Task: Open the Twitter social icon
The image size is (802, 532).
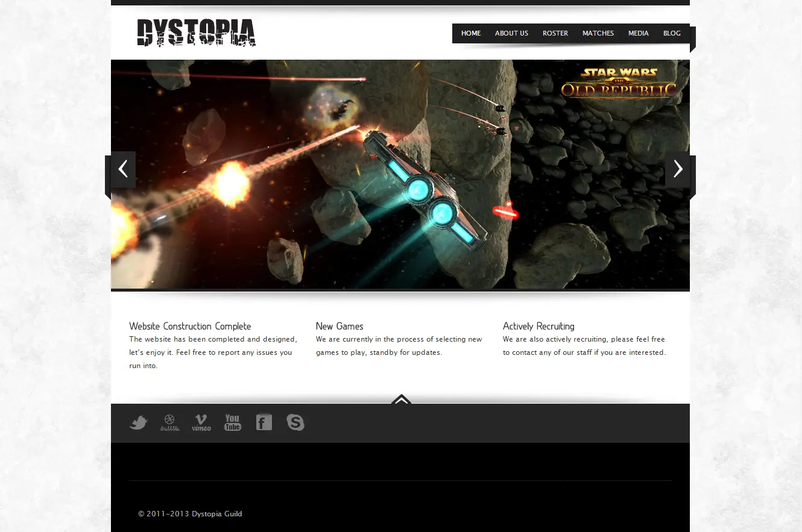Action: point(138,422)
